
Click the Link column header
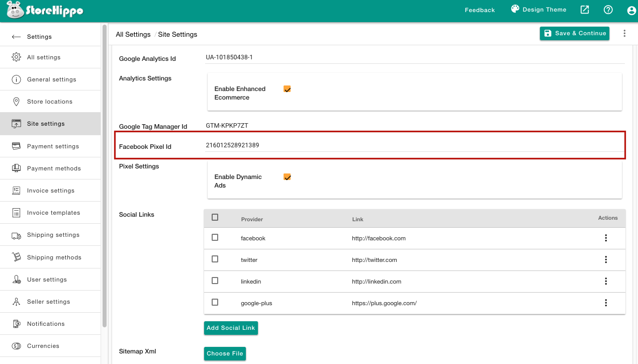[357, 219]
